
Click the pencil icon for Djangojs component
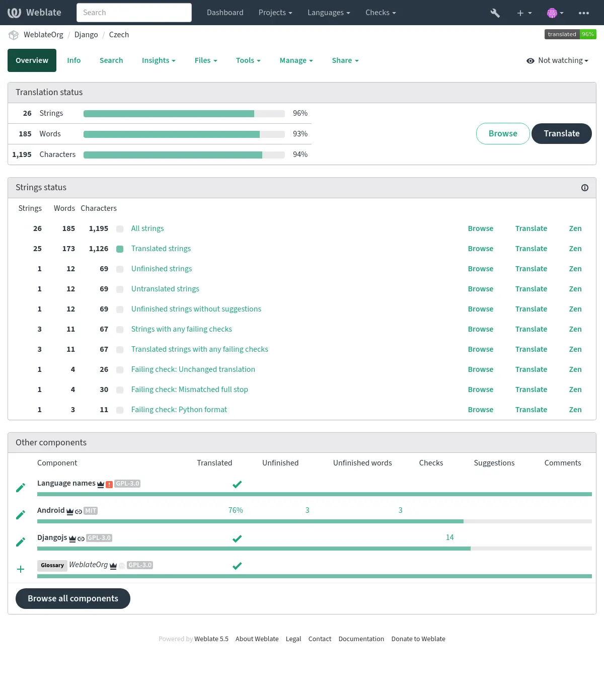point(21,542)
